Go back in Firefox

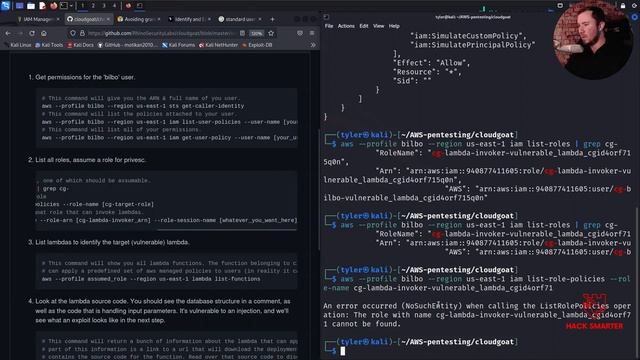pos(8,33)
